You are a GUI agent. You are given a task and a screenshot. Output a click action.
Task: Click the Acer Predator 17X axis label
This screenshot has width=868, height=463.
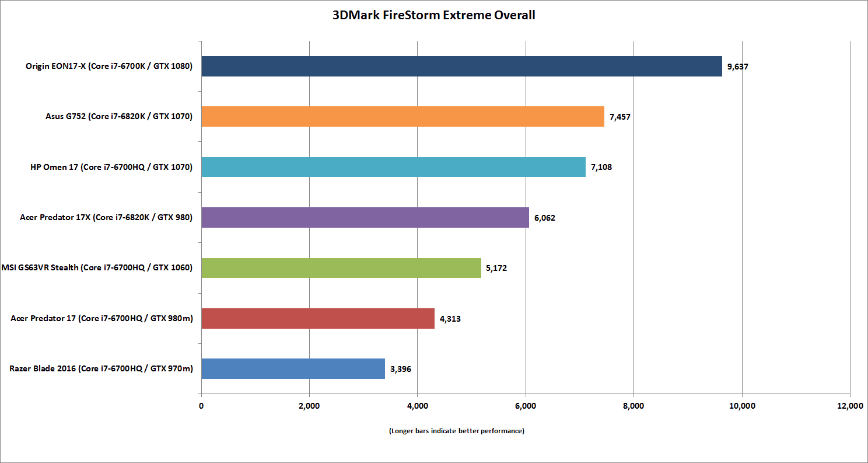coord(107,218)
